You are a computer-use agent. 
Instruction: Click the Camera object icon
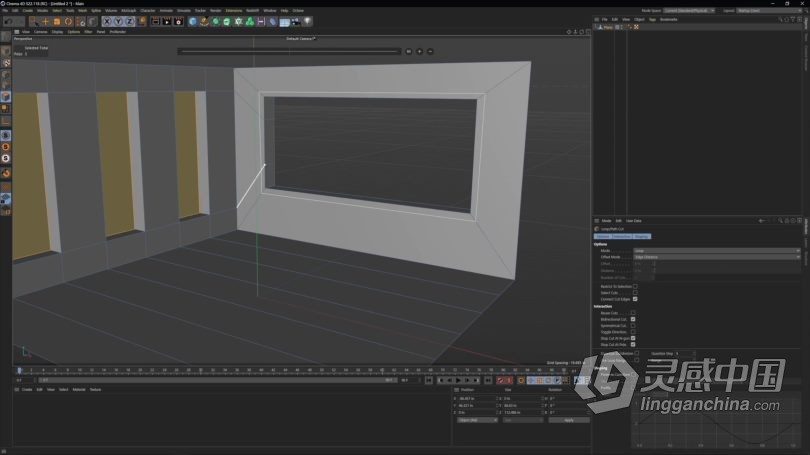click(295, 22)
